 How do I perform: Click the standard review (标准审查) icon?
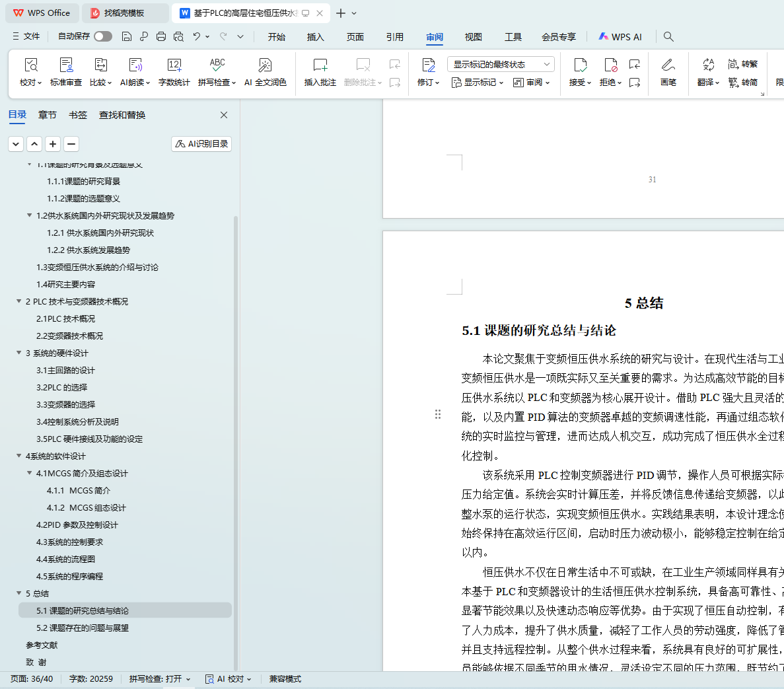[66, 65]
